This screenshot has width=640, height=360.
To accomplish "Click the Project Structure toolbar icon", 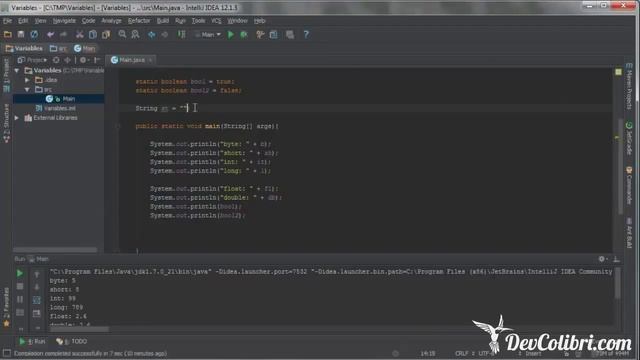I will coord(273,35).
